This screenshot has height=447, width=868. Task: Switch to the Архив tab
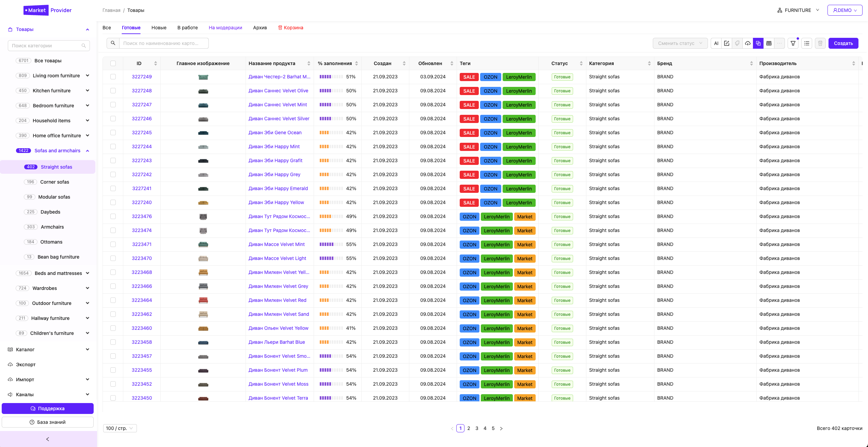(x=260, y=28)
